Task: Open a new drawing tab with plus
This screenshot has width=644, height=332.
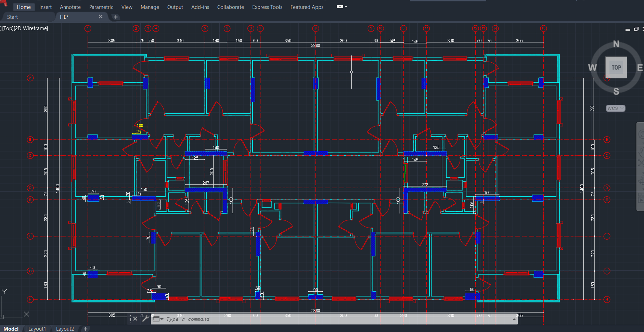Action: click(x=116, y=17)
